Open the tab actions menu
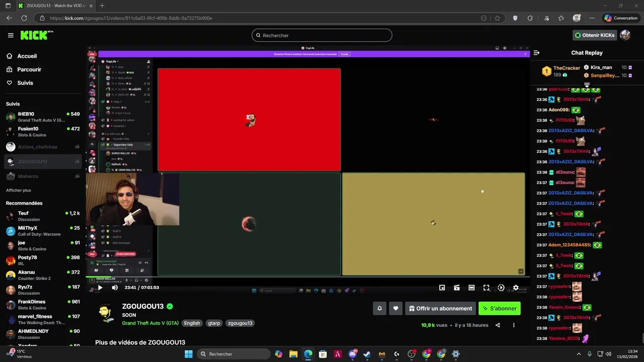 [8, 6]
